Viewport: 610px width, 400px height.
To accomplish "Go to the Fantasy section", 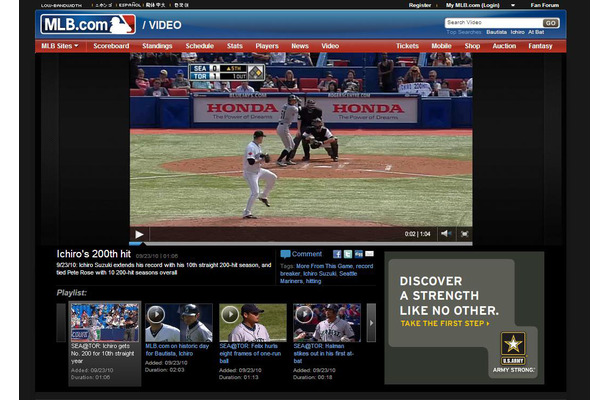I will [x=540, y=46].
